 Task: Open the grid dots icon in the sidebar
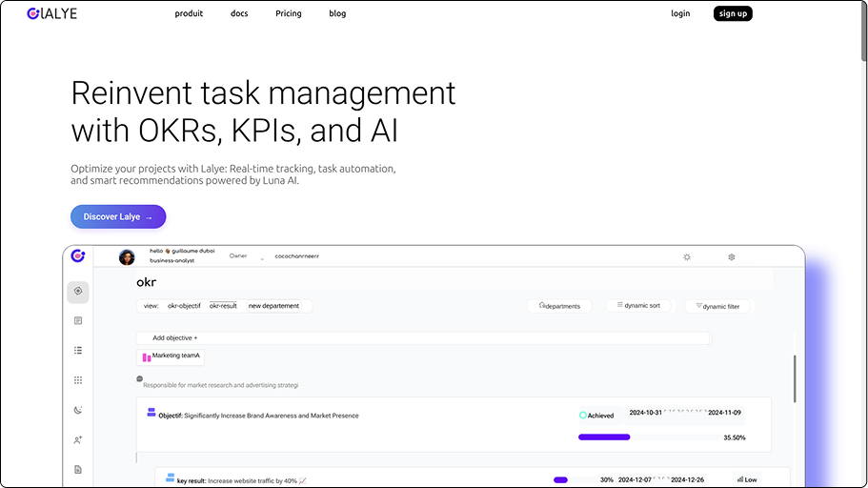point(78,380)
